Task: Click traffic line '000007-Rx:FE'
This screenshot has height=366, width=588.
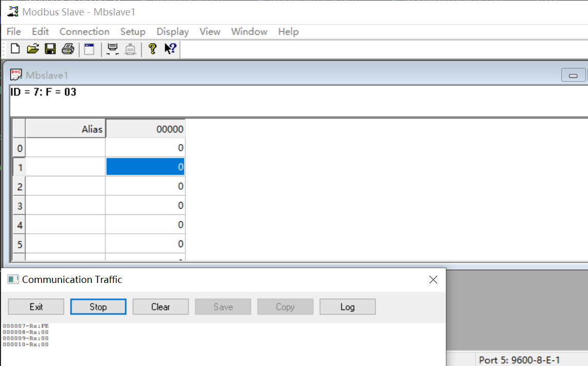Action: click(26, 326)
